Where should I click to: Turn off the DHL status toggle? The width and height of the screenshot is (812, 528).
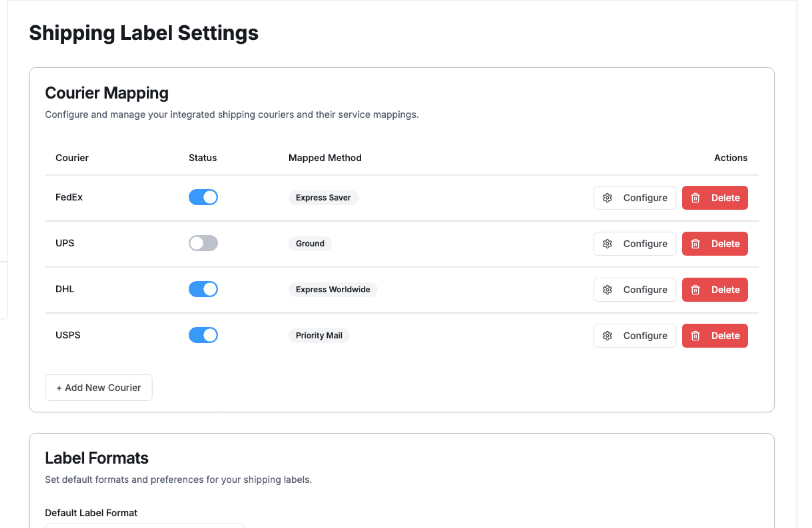pyautogui.click(x=203, y=289)
